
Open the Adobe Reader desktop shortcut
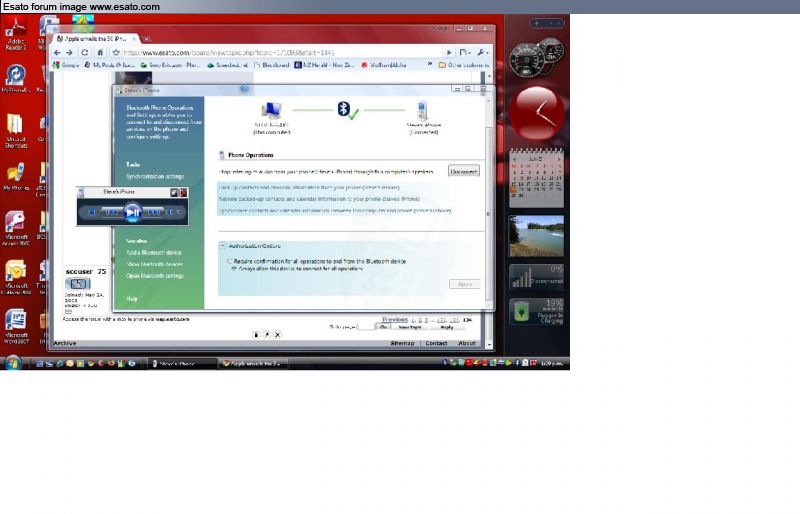pyautogui.click(x=16, y=34)
